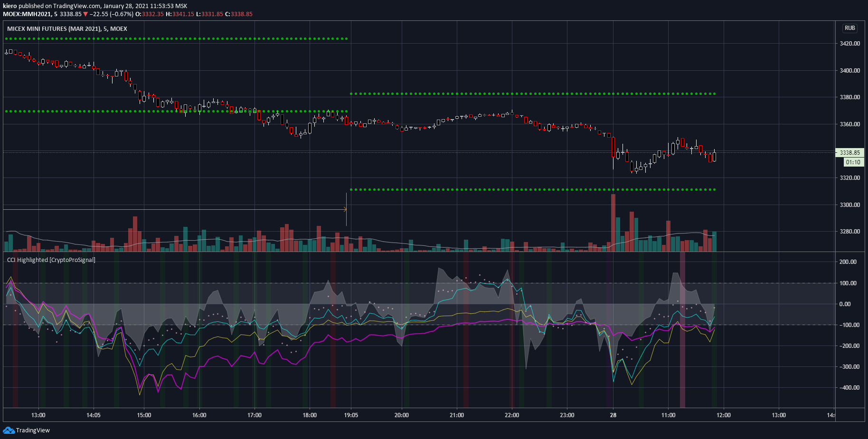868x439 pixels.
Task: Click the 14:05 time axis label
Action: 94,415
